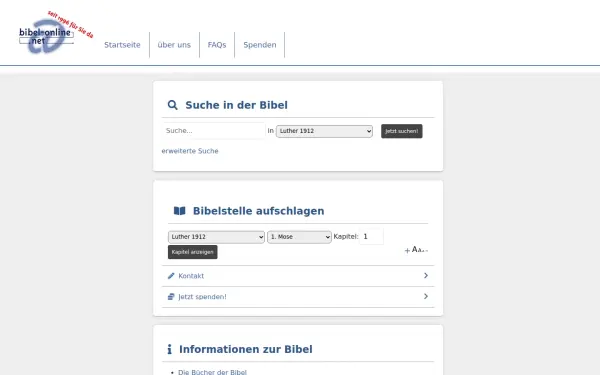600x375 pixels.
Task: Go to the über uns page
Action: (x=174, y=45)
